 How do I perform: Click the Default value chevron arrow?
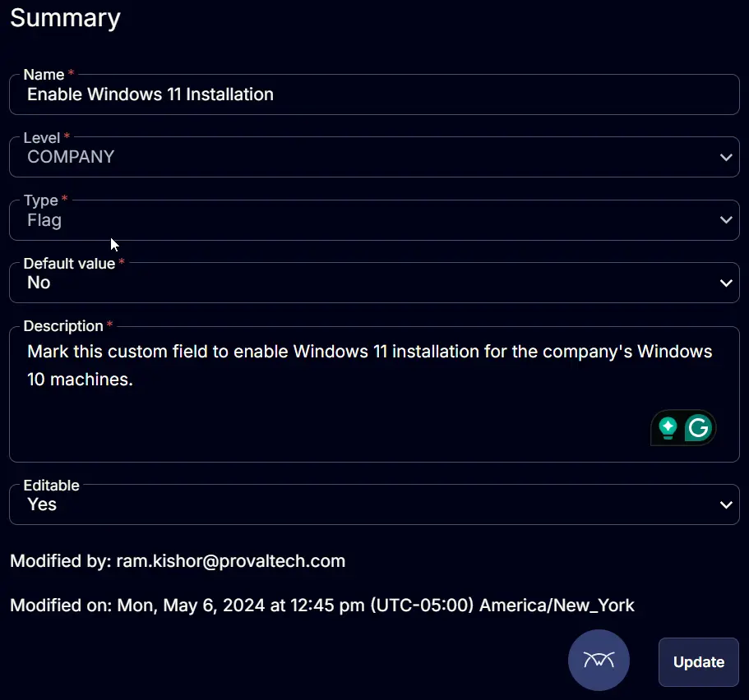[x=726, y=283]
